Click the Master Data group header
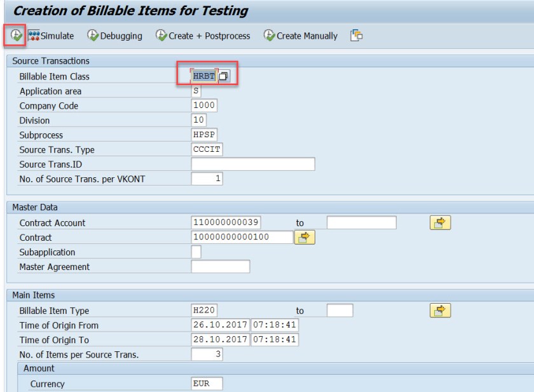This screenshot has height=392, width=534. click(35, 207)
